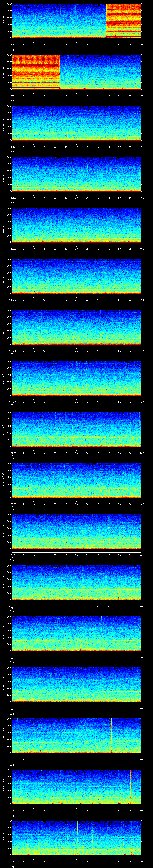
Task: Open the spectrogram panel starting at 14:16:00
Action: click(x=77, y=123)
